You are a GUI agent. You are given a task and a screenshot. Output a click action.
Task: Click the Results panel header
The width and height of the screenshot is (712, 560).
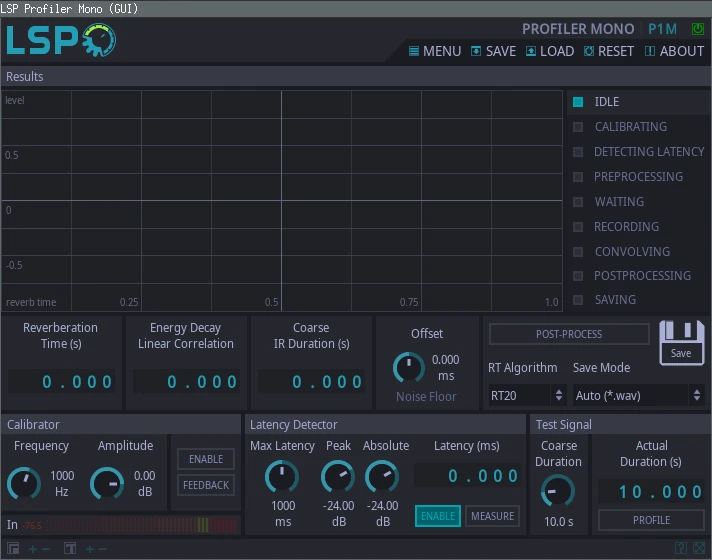[356, 76]
